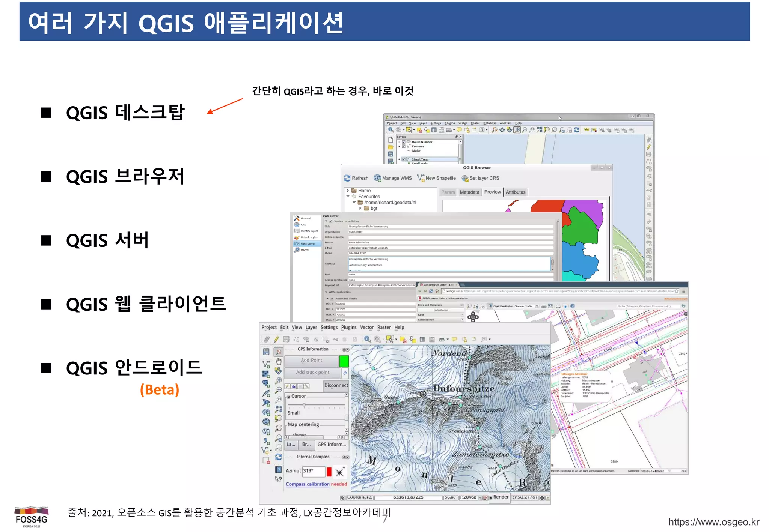Open the Plugins menu in GPS window
The width and height of the screenshot is (769, 532).
pos(348,328)
